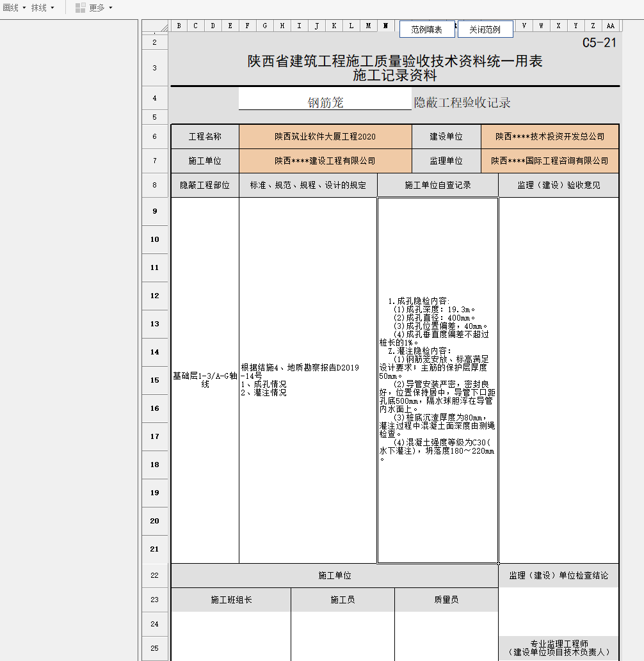Click the 钢筋笼 title input field

[x=325, y=102]
